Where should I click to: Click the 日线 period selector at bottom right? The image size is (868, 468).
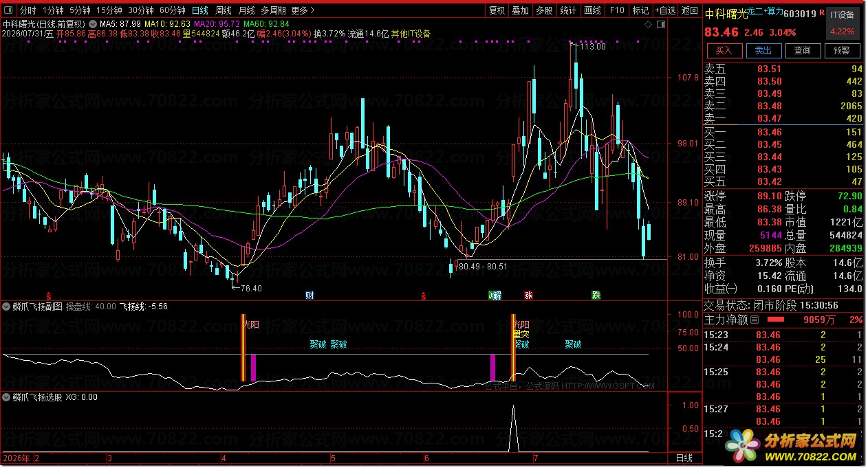pos(684,458)
